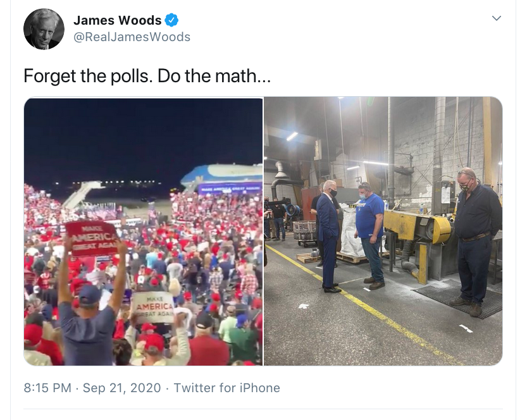Click the 8:15 PM timestamp

click(47, 388)
